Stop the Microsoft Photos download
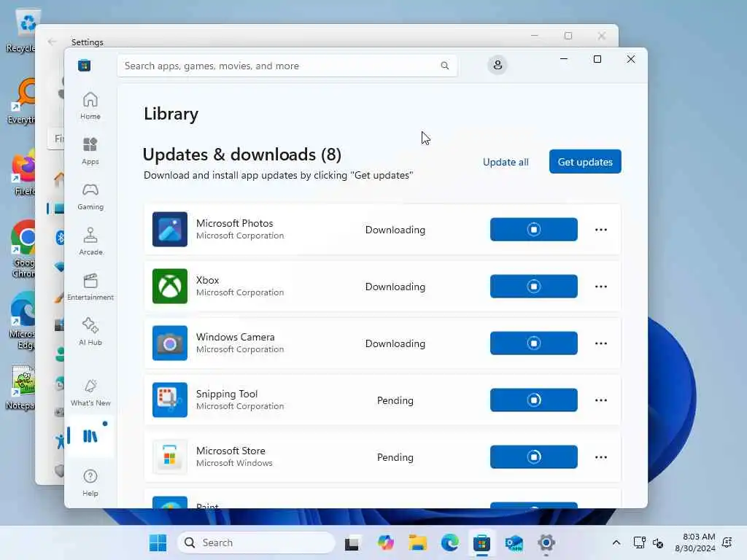747x560 pixels. tap(533, 230)
